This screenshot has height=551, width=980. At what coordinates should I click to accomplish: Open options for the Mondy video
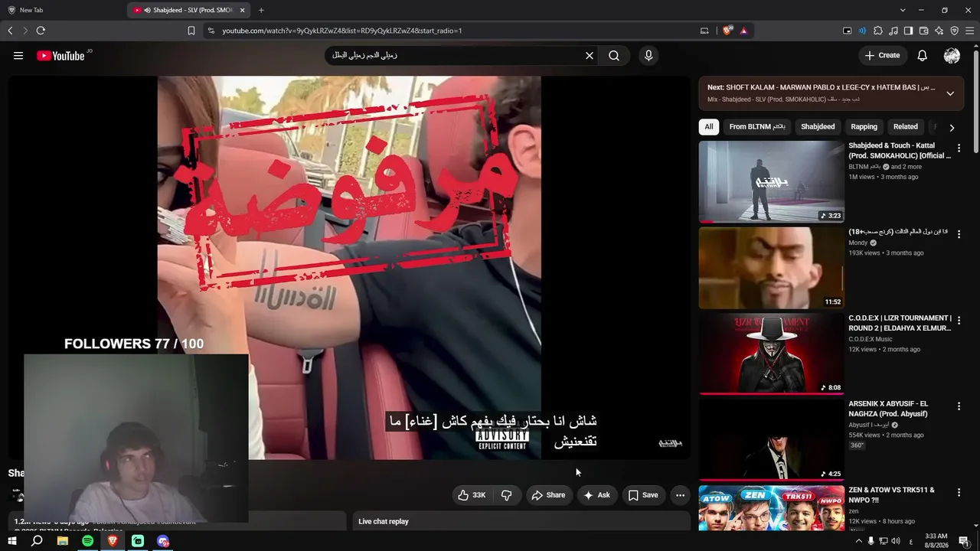[x=959, y=234]
